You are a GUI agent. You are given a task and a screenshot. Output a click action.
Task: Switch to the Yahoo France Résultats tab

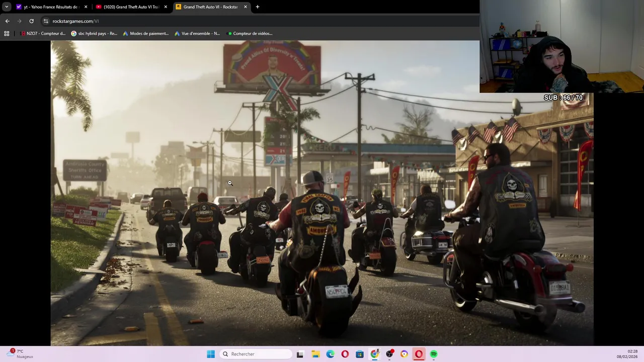[x=51, y=7]
